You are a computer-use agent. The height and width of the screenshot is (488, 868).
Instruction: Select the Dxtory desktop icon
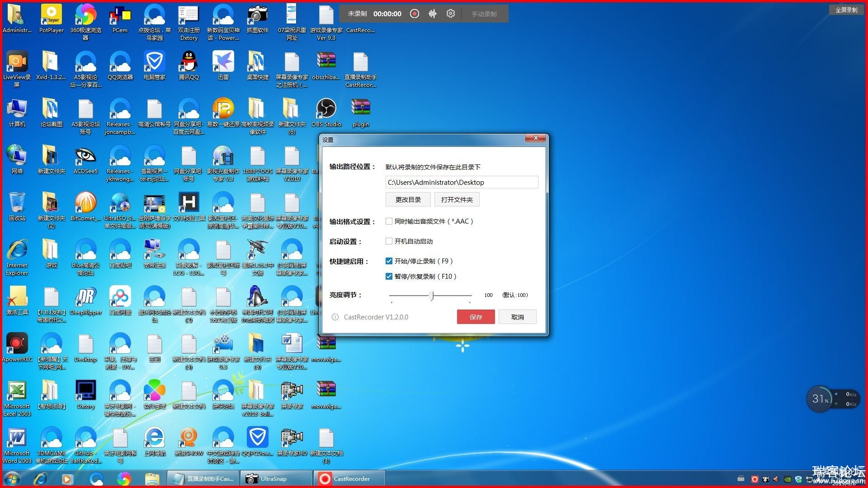pos(86,395)
